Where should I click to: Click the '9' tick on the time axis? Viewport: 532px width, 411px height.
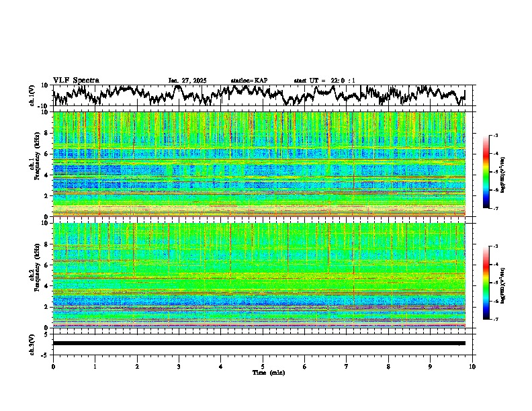coord(430,367)
